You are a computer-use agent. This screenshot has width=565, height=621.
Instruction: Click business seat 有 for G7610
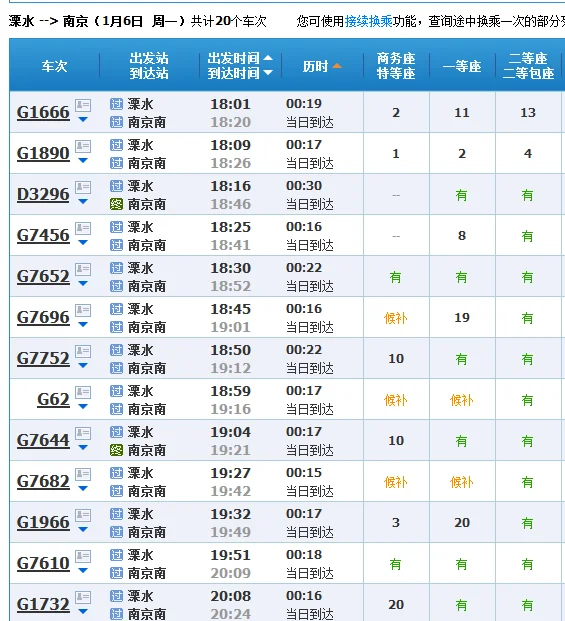pyautogui.click(x=396, y=564)
